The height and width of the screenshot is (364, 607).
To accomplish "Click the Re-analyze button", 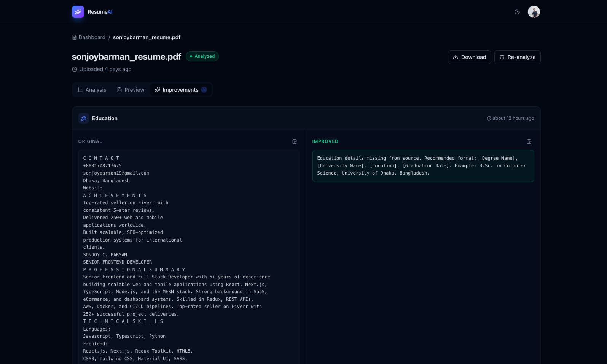I will pos(517,57).
